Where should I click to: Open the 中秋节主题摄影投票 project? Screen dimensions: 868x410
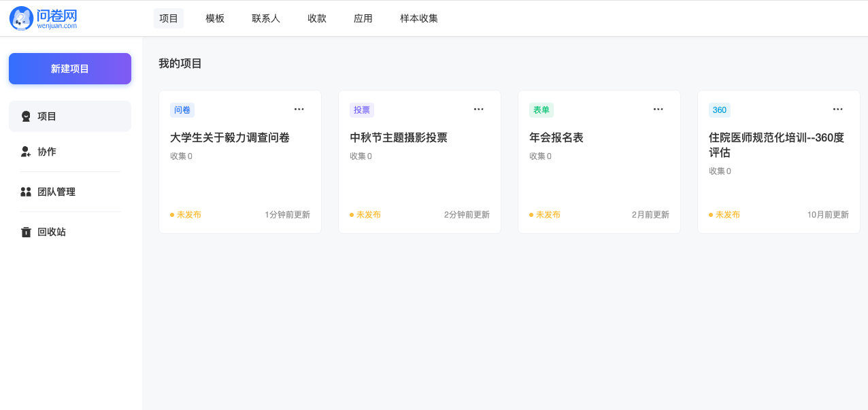399,137
